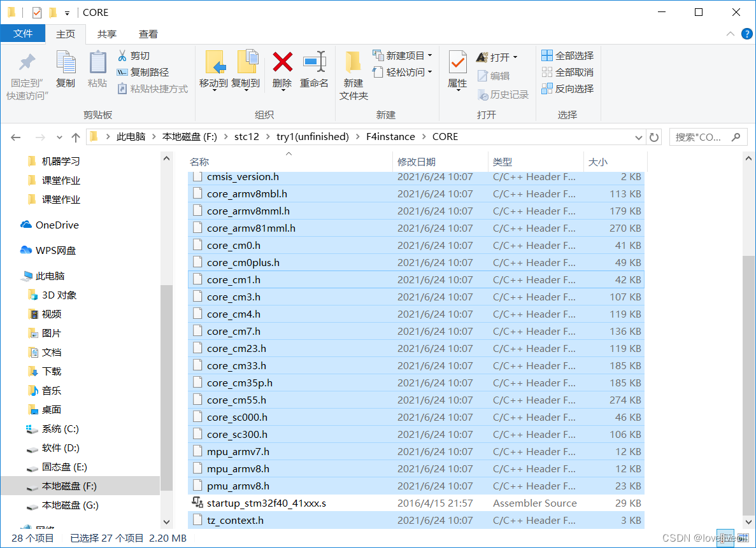Sort by the Size (大小) column header
Image resolution: width=756 pixels, height=548 pixels.
pos(615,162)
